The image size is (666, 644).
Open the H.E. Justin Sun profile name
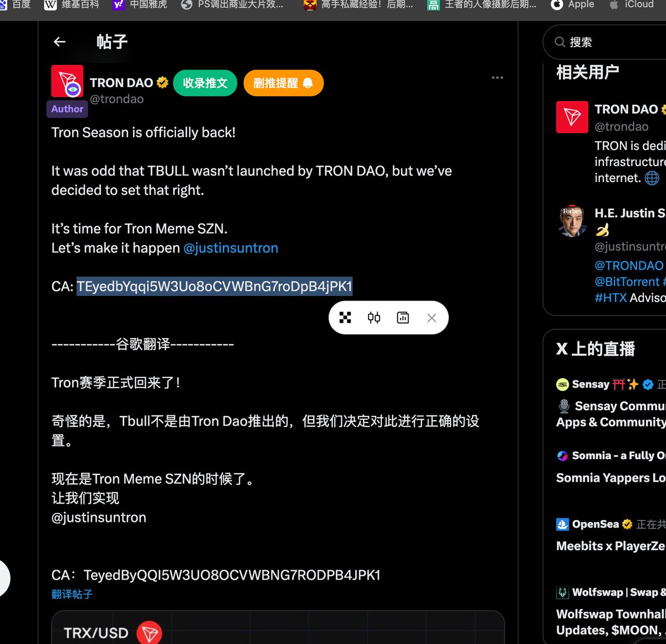[630, 213]
